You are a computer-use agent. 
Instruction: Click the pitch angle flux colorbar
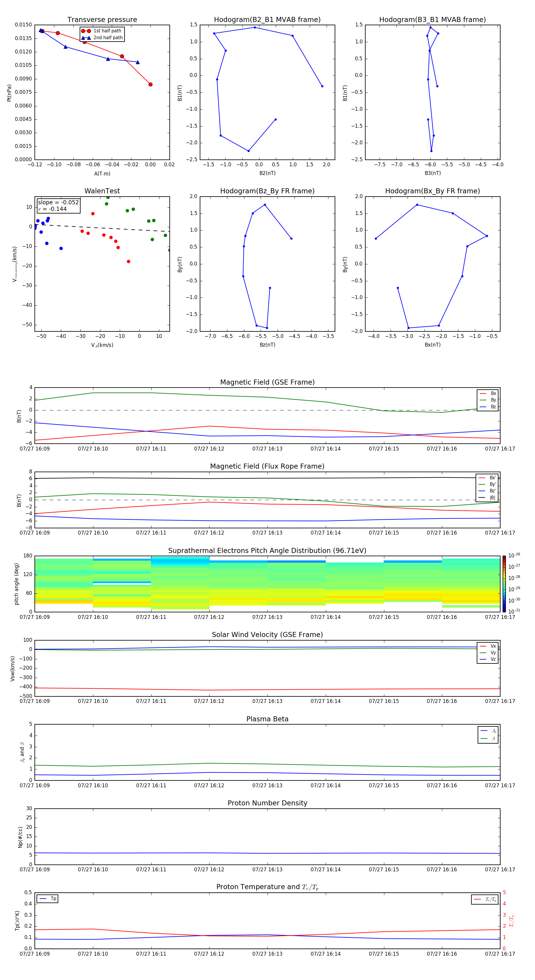click(504, 584)
